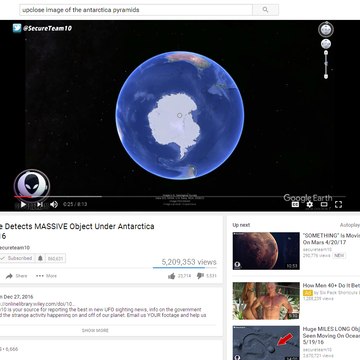The height and width of the screenshot is (360, 360).
Task: Open the onlinelibrary.wiley.com link
Action: 37,304
